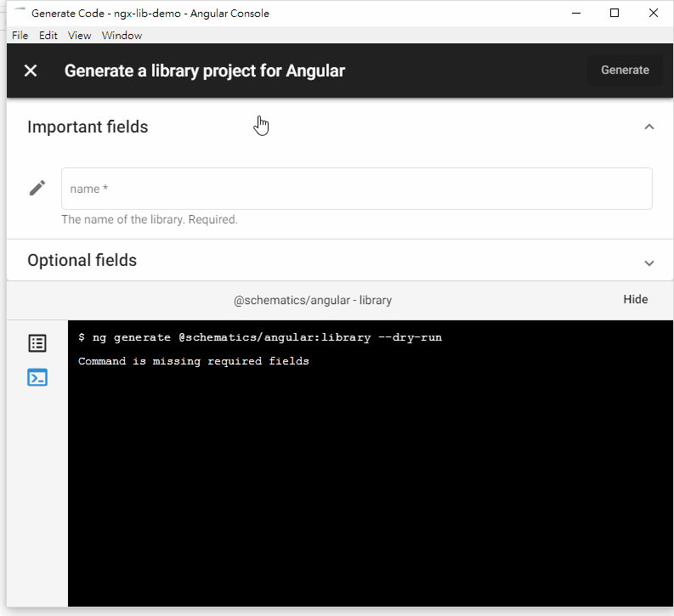Close the Angular Console window

point(653,13)
